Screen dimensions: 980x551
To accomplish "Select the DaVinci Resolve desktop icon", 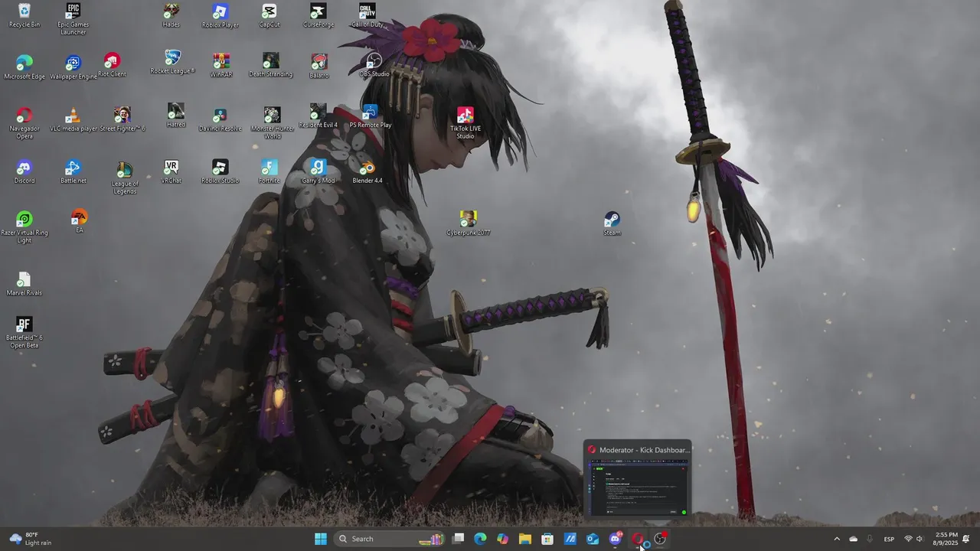I will pyautogui.click(x=220, y=119).
